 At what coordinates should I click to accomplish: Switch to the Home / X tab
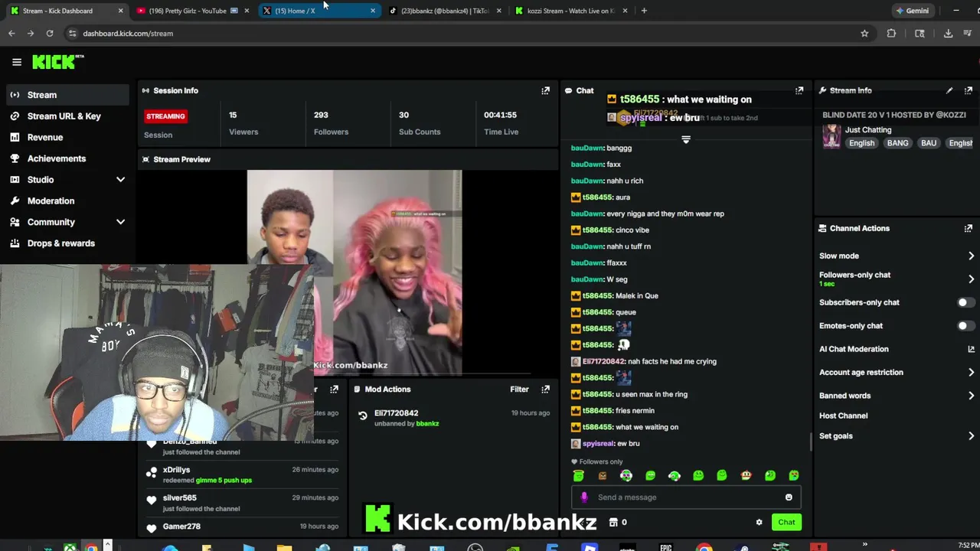pyautogui.click(x=320, y=11)
